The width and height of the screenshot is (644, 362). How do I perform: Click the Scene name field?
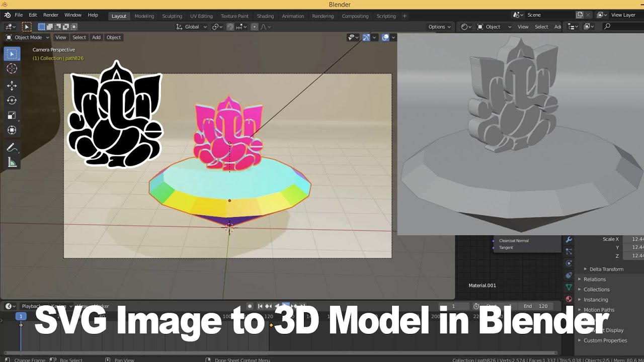(x=549, y=15)
